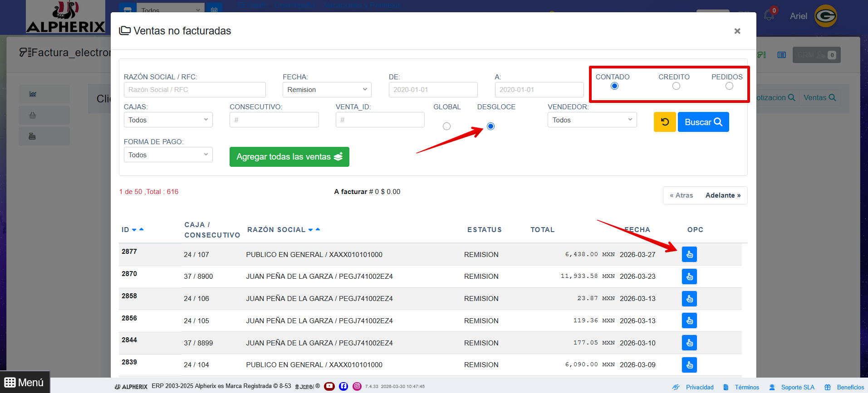Open the YouTube icon in the footer

[329, 386]
